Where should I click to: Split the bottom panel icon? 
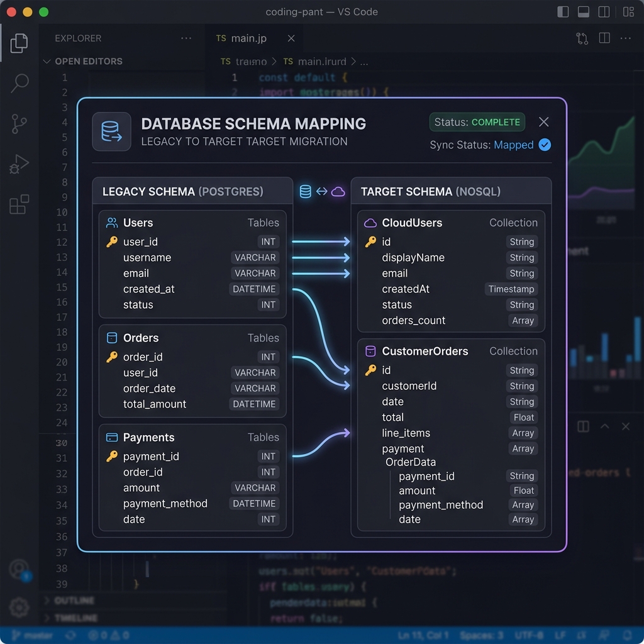click(583, 426)
